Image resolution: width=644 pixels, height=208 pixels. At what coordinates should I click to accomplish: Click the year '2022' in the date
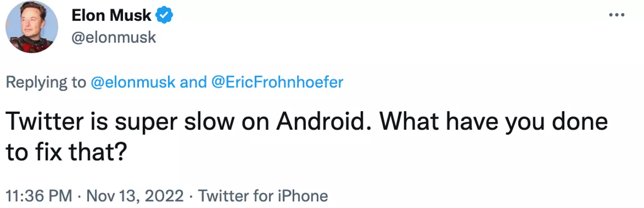click(165, 196)
